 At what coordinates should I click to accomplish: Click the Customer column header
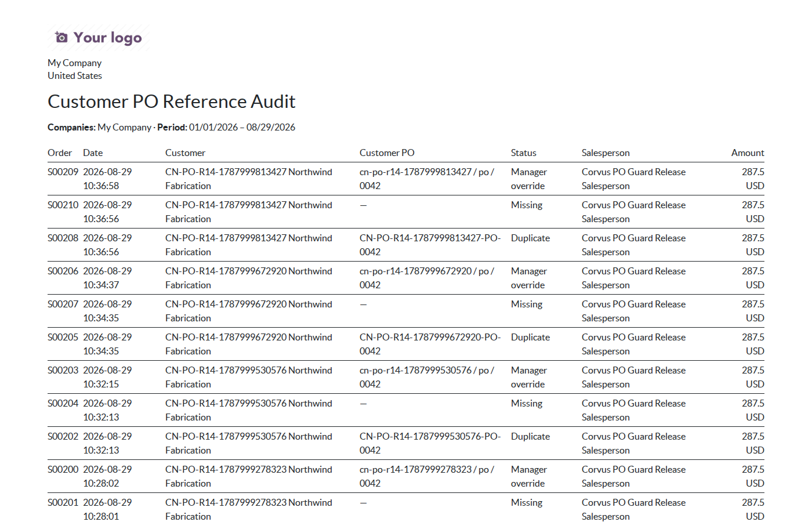pyautogui.click(x=185, y=153)
